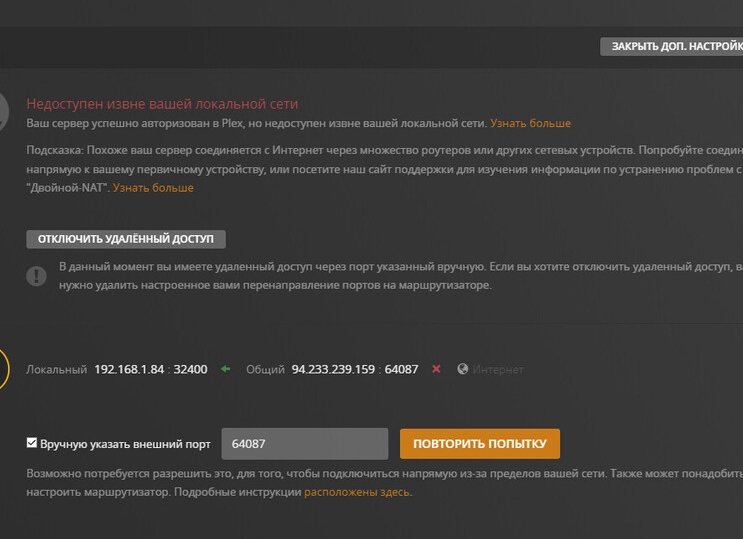Select public port 64087 after the public IP

(x=401, y=369)
